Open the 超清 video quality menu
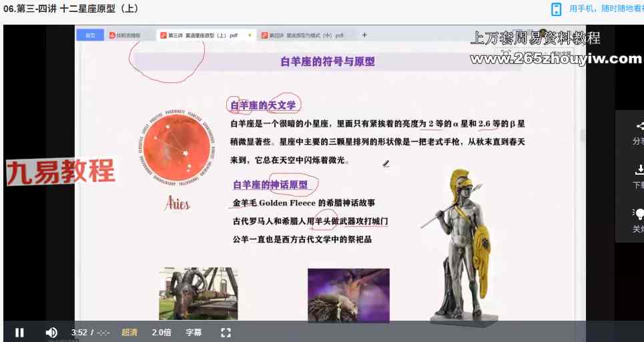644x342 pixels. pos(129,332)
